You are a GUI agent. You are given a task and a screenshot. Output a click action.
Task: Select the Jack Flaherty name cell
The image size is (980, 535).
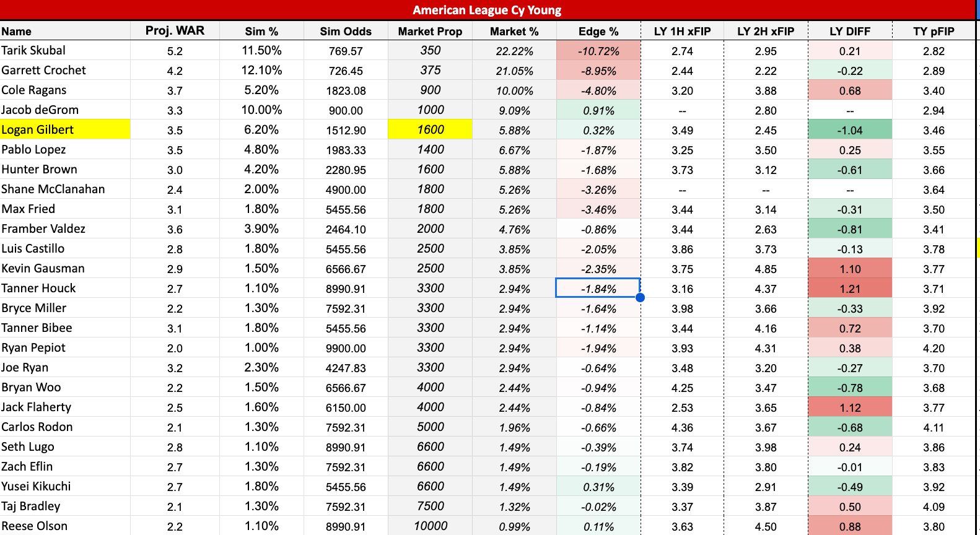(65, 407)
